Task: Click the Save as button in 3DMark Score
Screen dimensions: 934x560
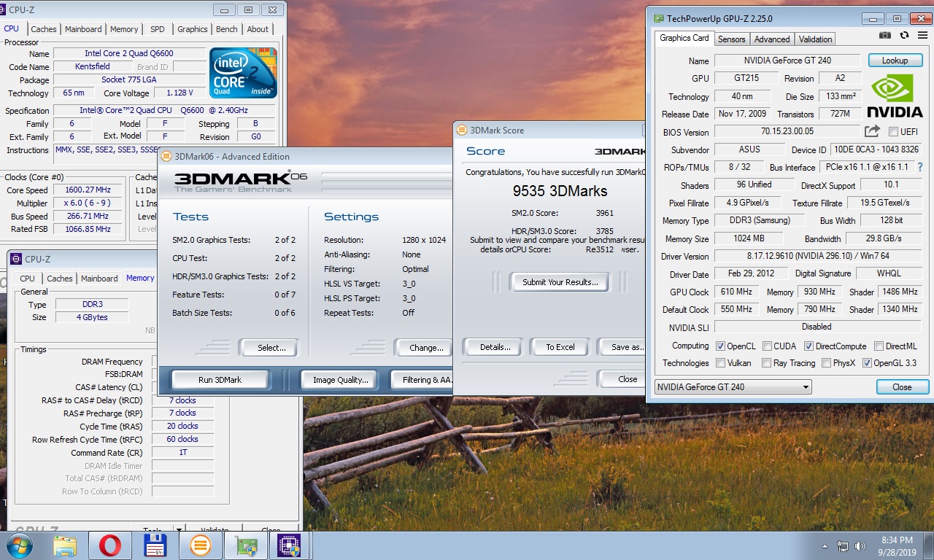Action: (x=622, y=347)
